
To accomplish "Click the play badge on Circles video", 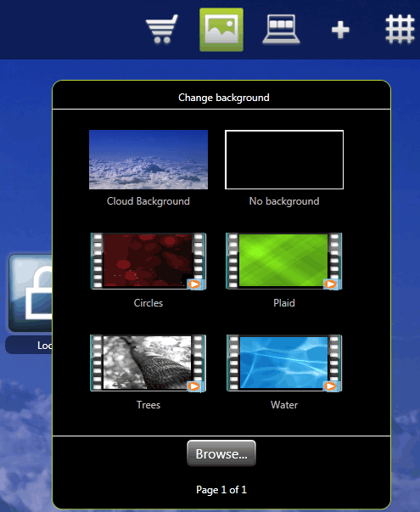I will click(x=194, y=284).
